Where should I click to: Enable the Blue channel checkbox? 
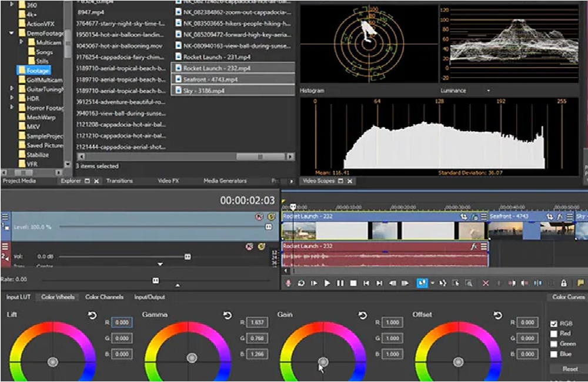(x=553, y=354)
